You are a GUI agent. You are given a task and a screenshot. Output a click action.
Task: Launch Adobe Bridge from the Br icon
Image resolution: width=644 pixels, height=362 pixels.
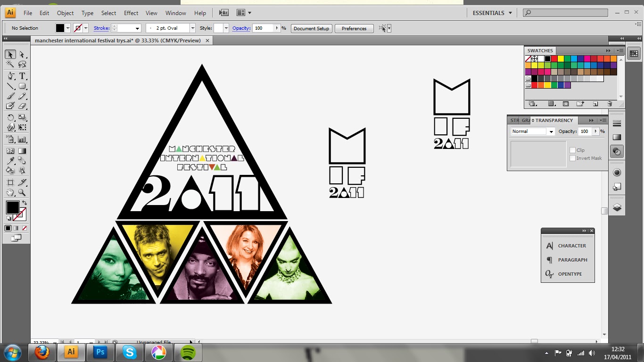tap(223, 13)
